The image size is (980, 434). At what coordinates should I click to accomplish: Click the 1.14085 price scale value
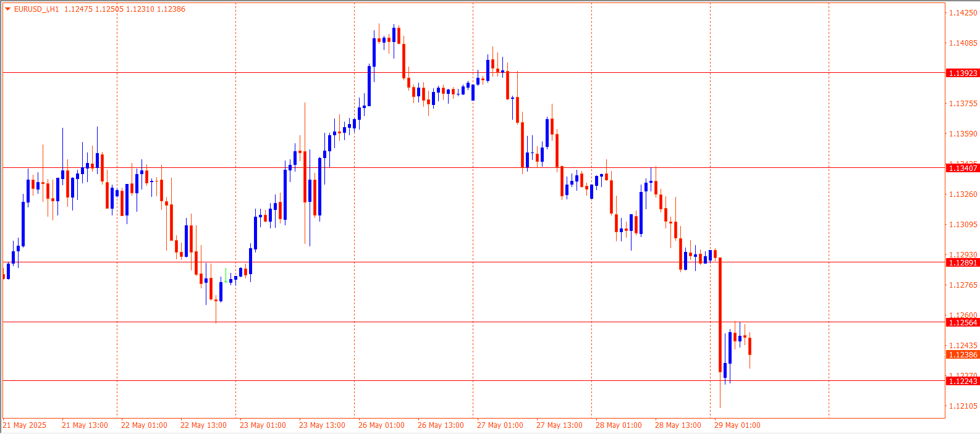click(963, 43)
